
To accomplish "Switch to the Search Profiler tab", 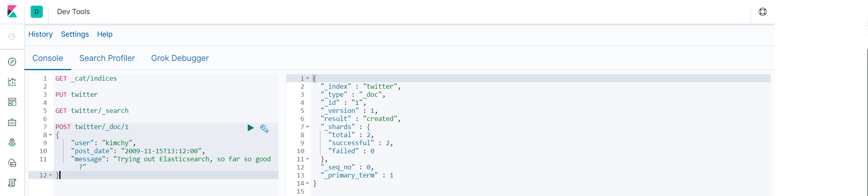I will [x=107, y=58].
